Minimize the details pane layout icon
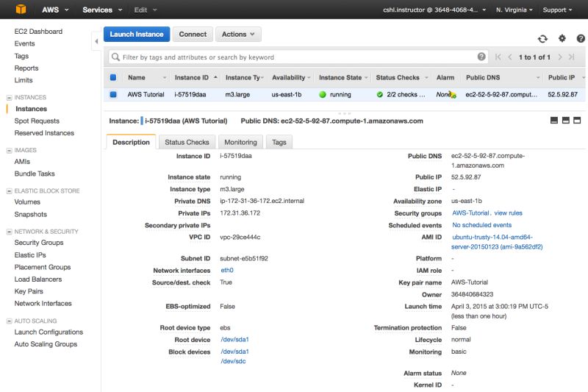 [x=554, y=121]
